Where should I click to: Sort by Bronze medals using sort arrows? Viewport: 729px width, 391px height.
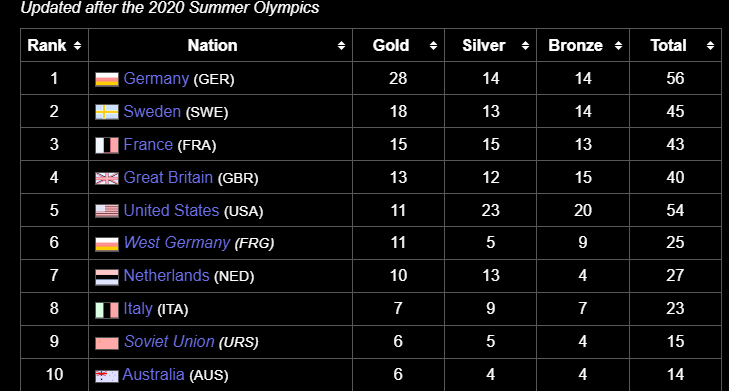(618, 46)
